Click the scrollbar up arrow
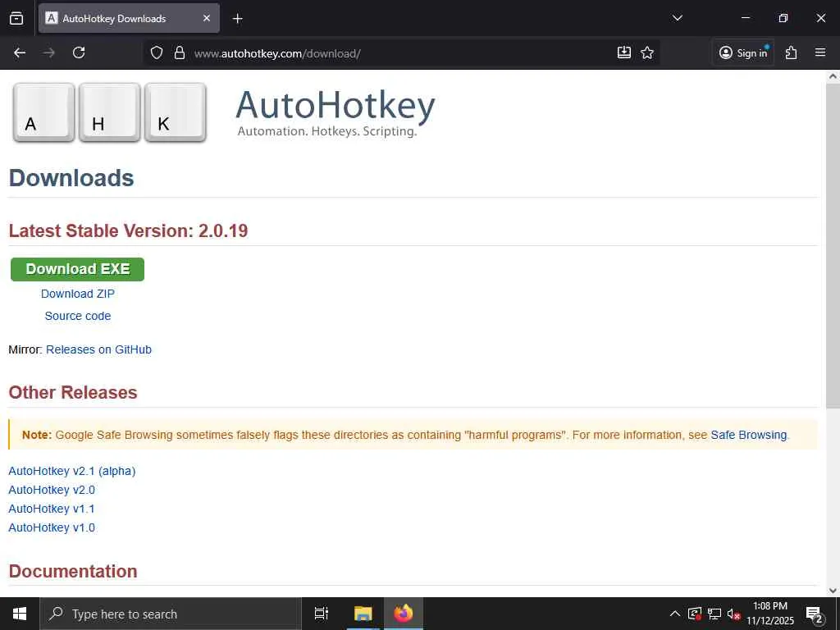This screenshot has height=630, width=840. click(x=833, y=76)
